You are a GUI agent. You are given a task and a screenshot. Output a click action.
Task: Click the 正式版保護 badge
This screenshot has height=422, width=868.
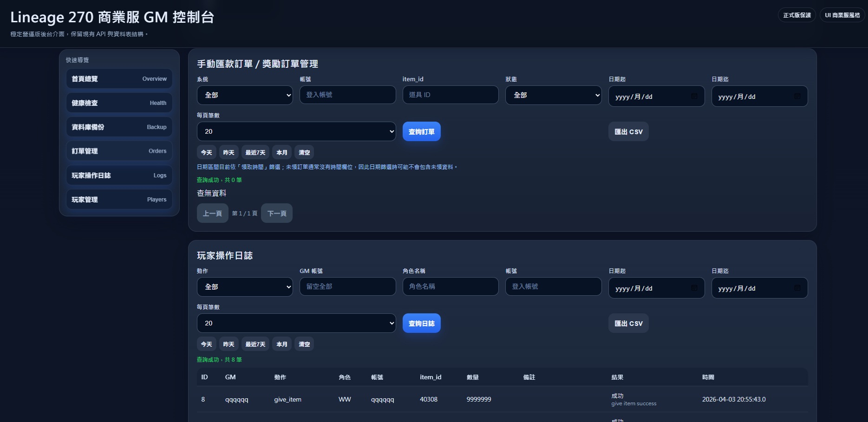pyautogui.click(x=797, y=15)
